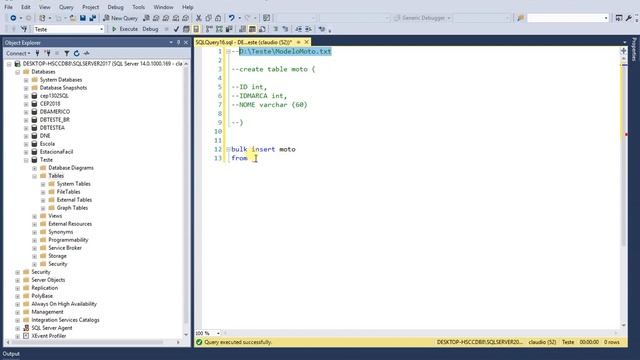Click the search combo box in toolbar
The image size is (640, 360).
click(568, 18)
